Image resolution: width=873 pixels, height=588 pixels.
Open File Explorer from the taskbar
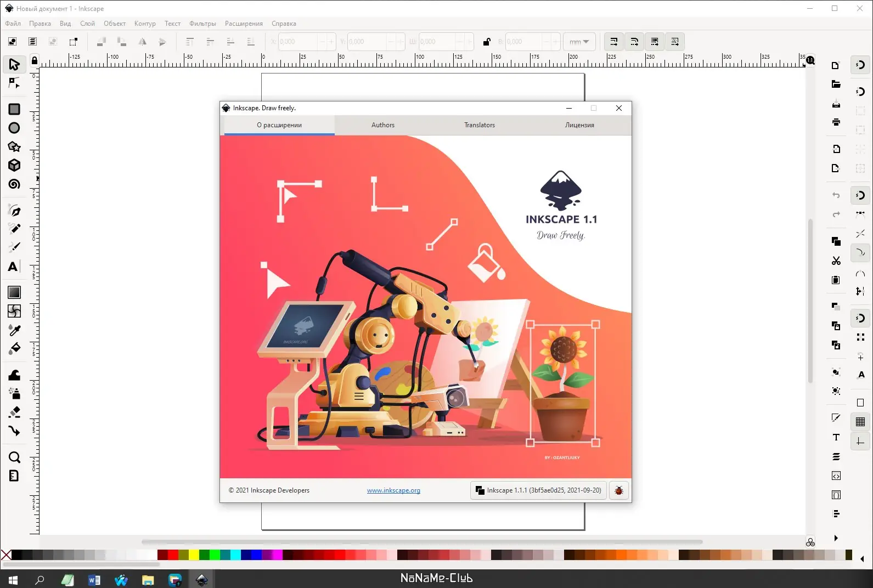click(x=148, y=579)
